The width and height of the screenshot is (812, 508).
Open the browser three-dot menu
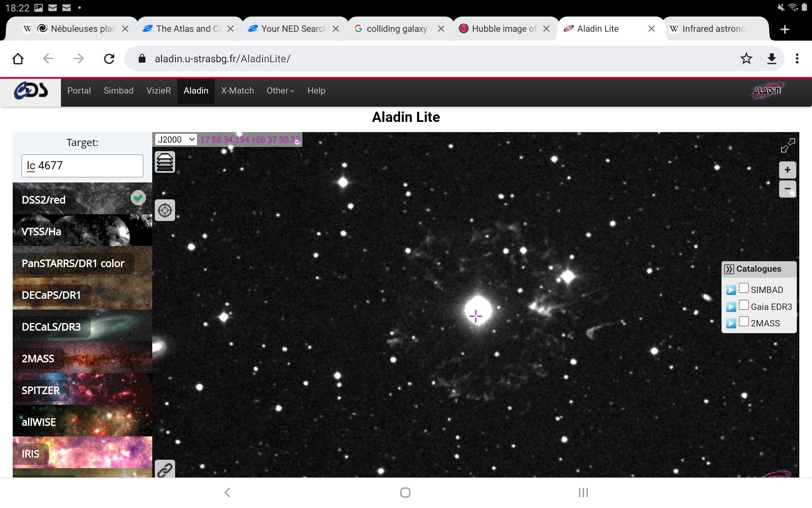(797, 58)
